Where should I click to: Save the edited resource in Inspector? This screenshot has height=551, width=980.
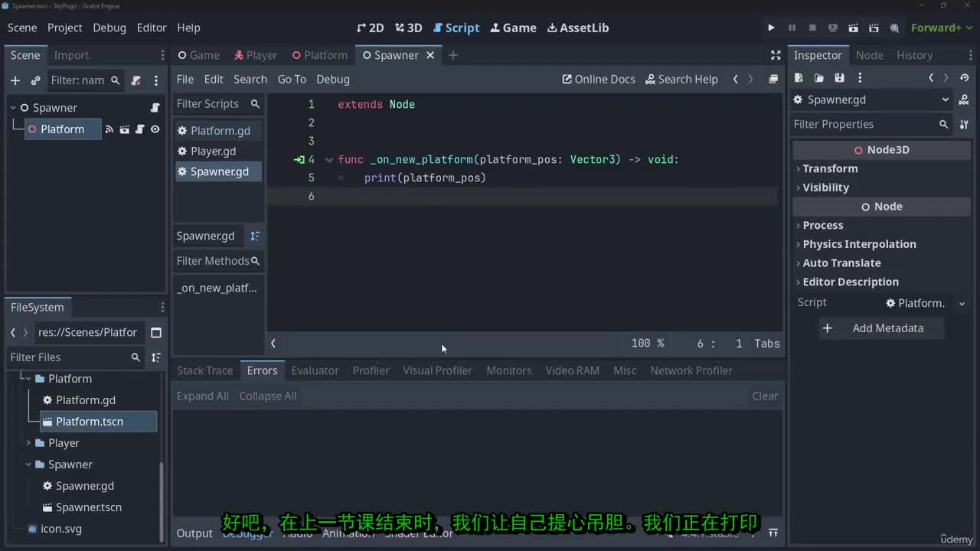[x=839, y=77]
